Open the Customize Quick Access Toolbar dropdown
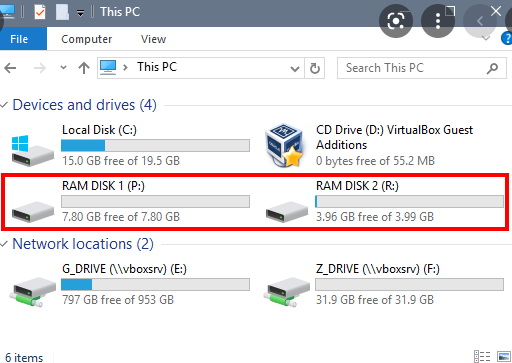Viewport: 512px width, 363px height. point(80,13)
